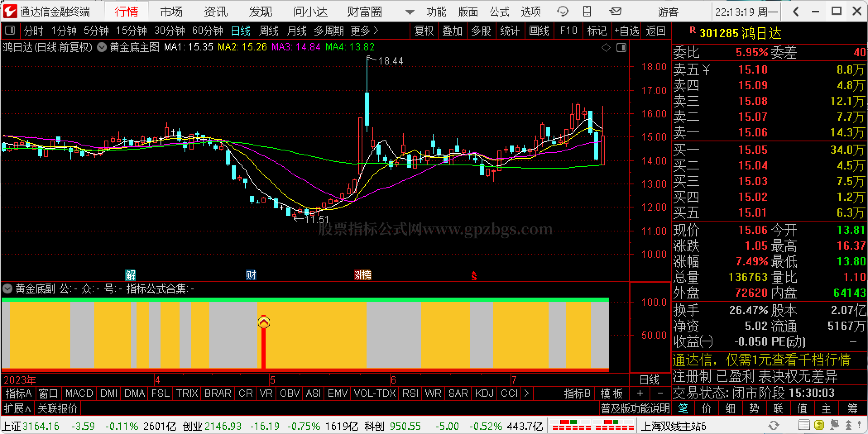Open indicator dropdown next to 鸿日达(日线,前复权)
This screenshot has width=868, height=434.
101,48
